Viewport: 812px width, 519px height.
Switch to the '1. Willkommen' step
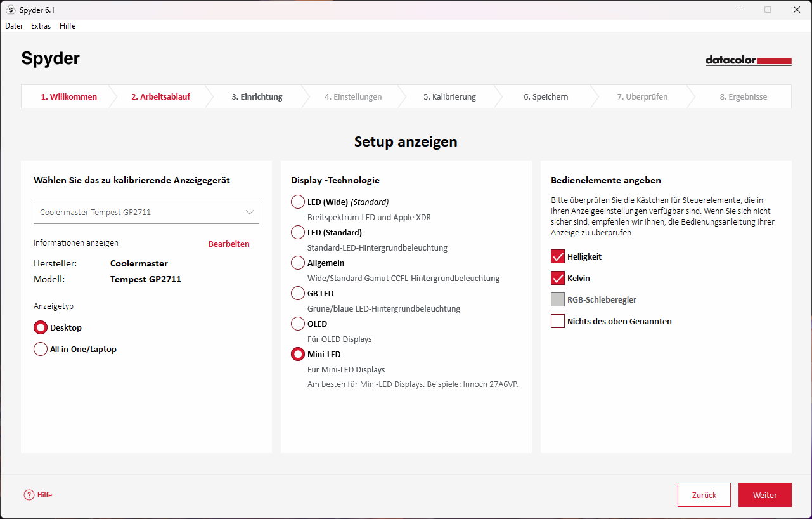[68, 96]
